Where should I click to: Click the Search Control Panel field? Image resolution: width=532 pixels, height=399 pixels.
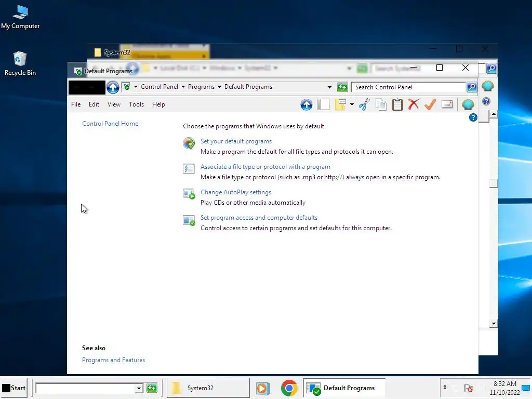[408, 87]
